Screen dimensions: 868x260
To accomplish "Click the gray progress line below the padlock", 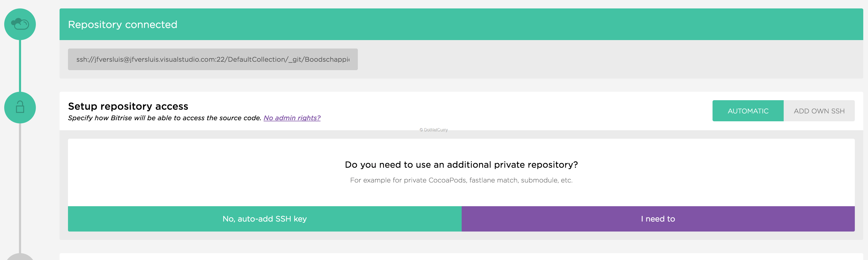I will click(20, 188).
